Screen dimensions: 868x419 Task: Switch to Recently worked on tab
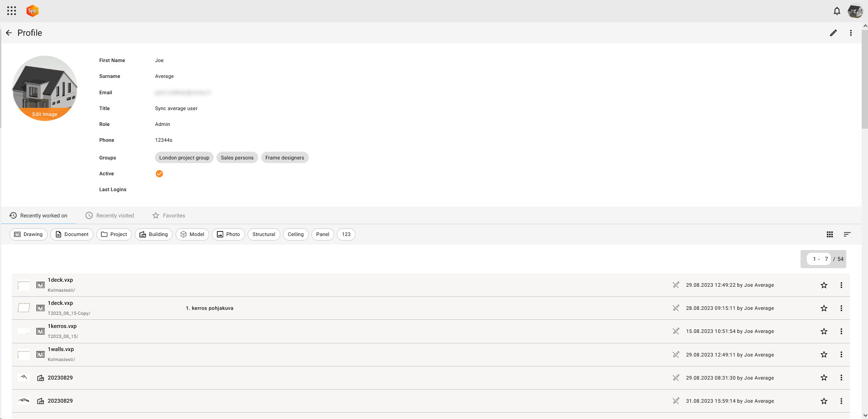38,216
